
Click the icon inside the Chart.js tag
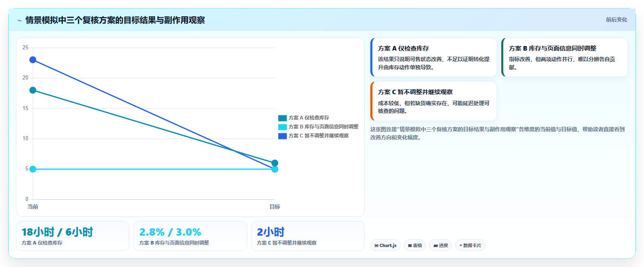click(x=376, y=246)
